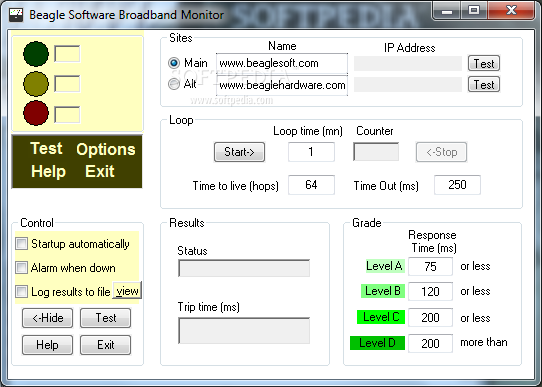The width and height of the screenshot is (542, 387).
Task: Click the Test button in Control group
Action: point(105,318)
